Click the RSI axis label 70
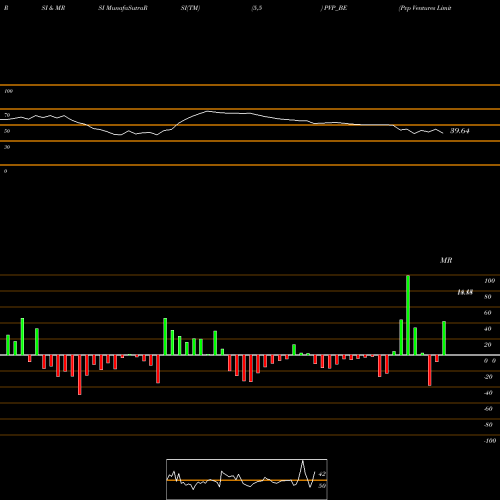500x500 pixels. coord(7,115)
